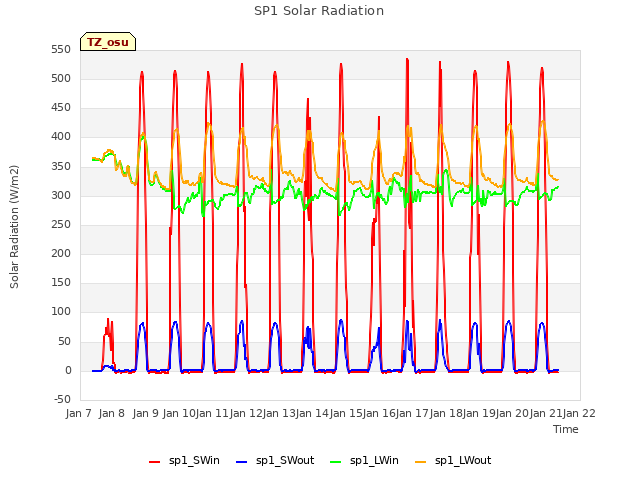Click the 300 y-axis tick label
Image resolution: width=640 pixels, height=480 pixels.
pyautogui.click(x=61, y=196)
